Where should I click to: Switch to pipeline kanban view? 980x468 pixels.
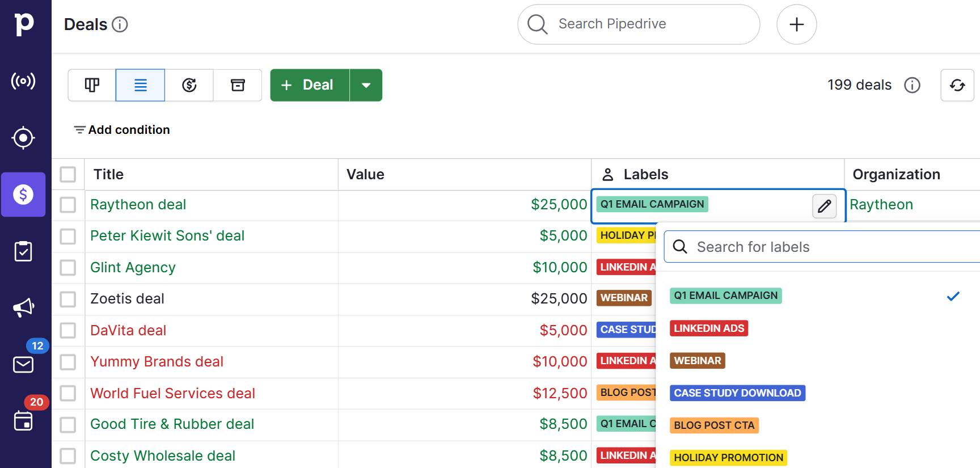(92, 85)
